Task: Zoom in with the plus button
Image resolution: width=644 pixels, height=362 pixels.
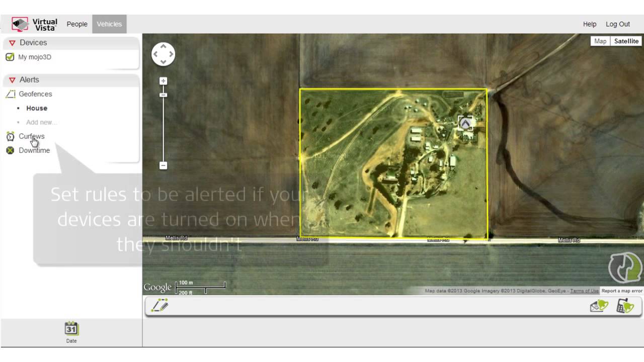Action: coord(163,81)
